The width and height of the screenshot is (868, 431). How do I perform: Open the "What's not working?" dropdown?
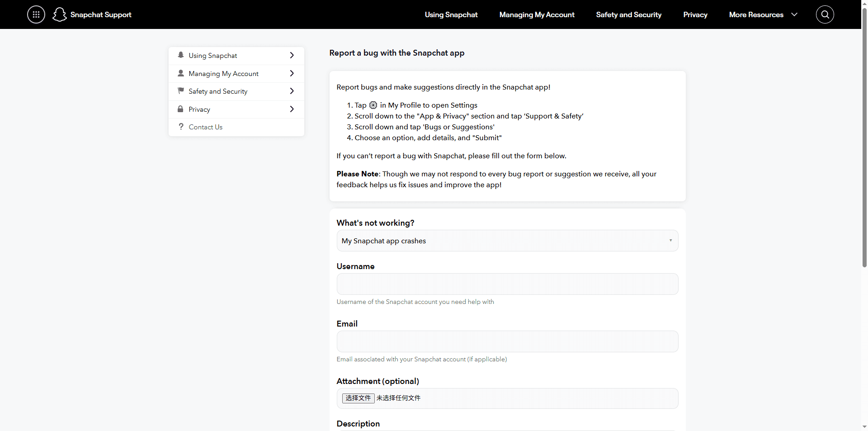[x=507, y=241]
